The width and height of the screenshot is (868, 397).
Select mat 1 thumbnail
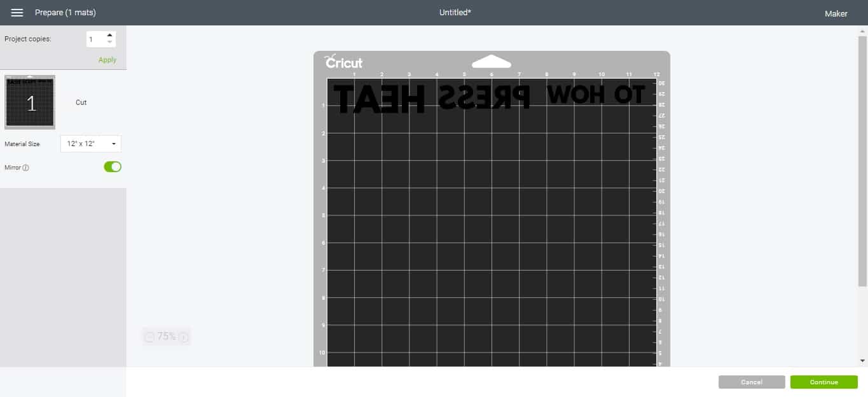point(30,102)
